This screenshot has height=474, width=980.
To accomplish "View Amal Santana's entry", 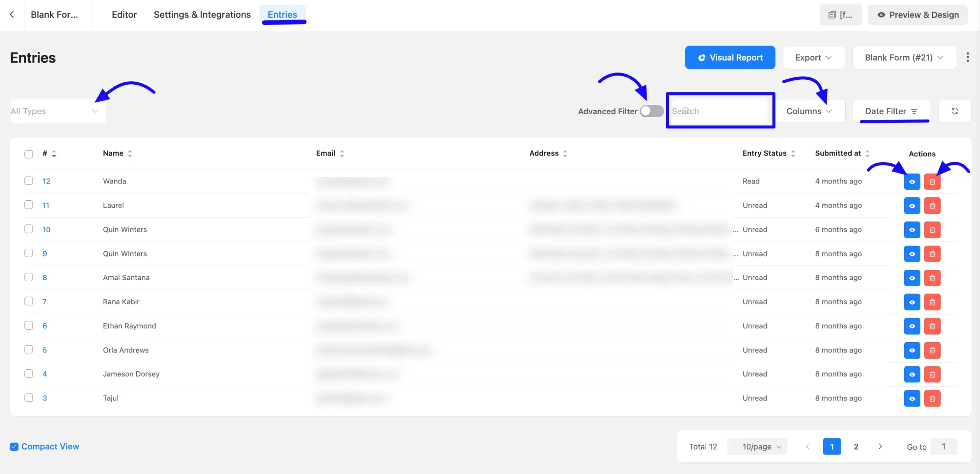I will tap(912, 278).
